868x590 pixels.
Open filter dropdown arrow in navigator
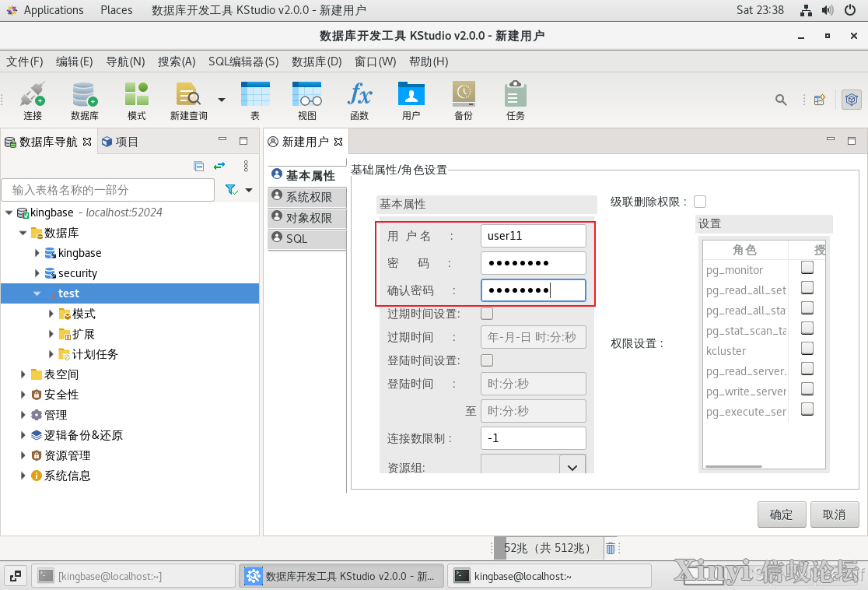click(x=249, y=190)
